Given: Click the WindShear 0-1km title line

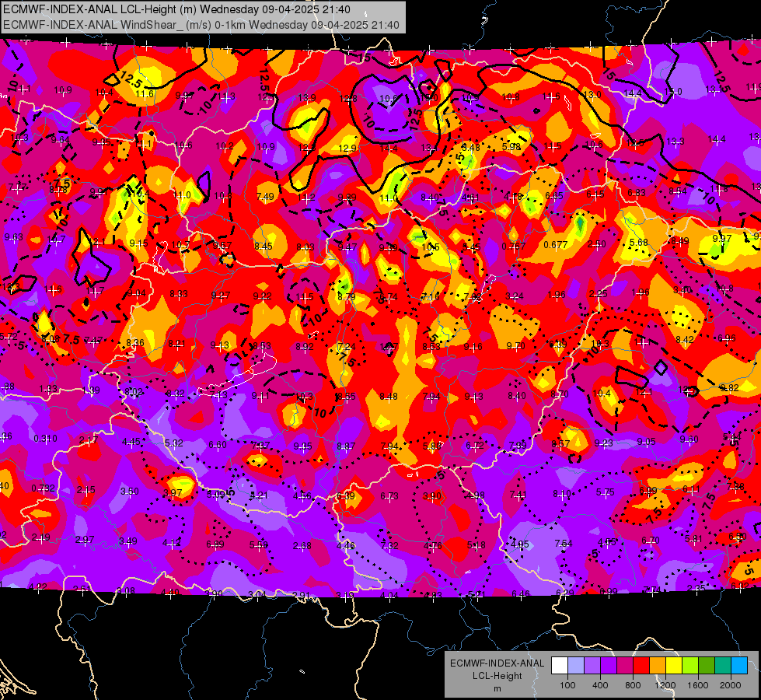Looking at the screenshot, I should tap(201, 25).
